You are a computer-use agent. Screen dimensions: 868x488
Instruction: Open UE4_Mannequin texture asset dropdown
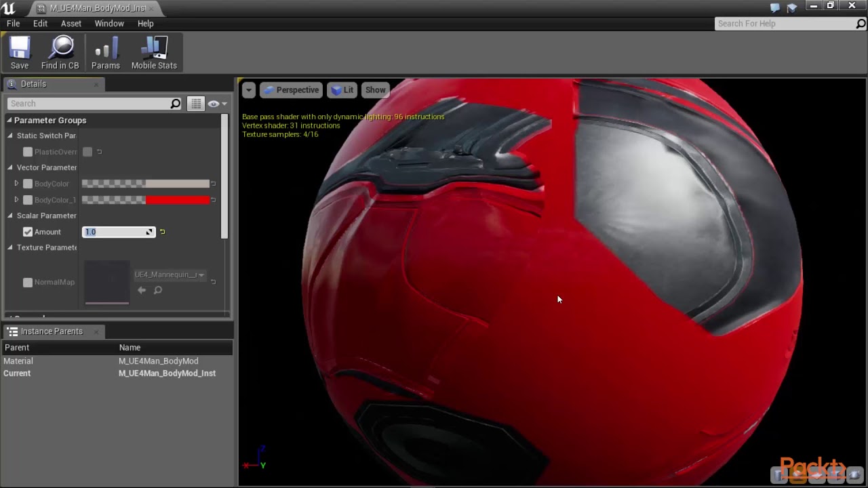(170, 274)
